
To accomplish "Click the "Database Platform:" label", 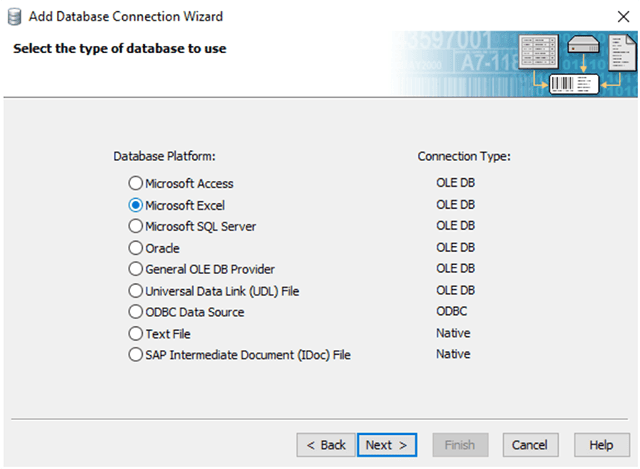I will 164,157.
